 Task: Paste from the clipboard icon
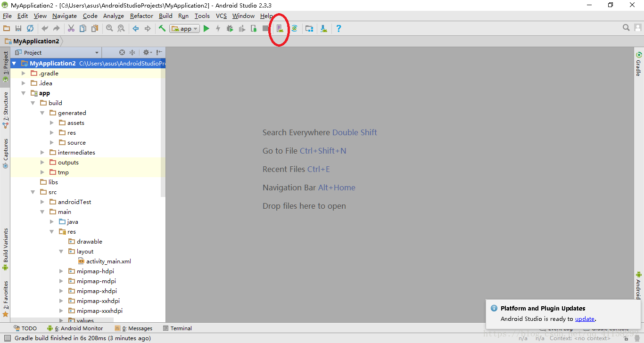click(x=95, y=28)
